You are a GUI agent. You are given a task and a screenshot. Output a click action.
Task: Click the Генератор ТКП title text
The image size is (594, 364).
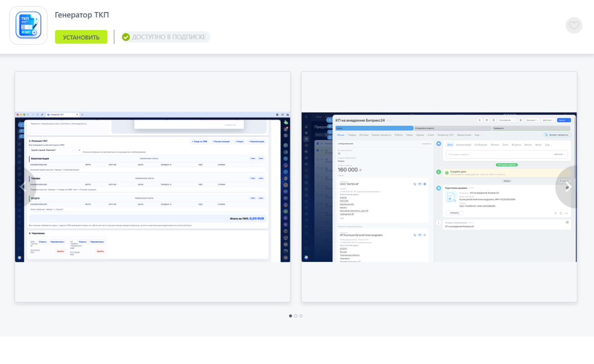[x=82, y=15]
